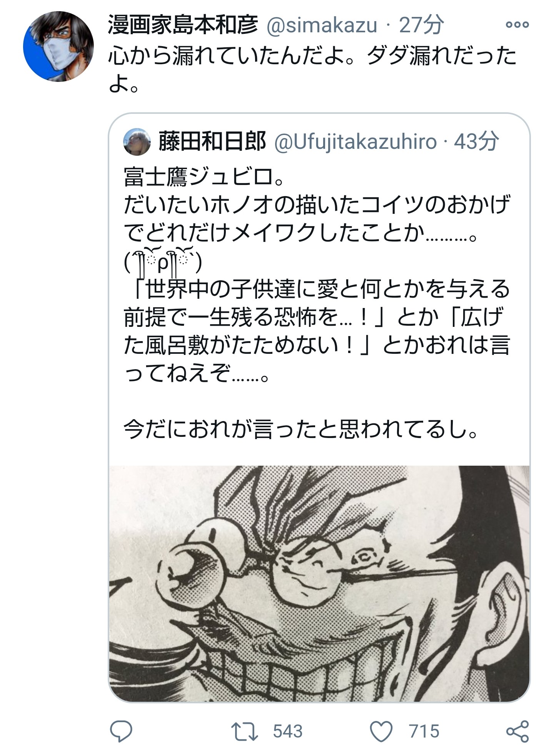Click the display name 漫画家島本和彦
Screen dimensions: 554x756
pyautogui.click(x=183, y=25)
